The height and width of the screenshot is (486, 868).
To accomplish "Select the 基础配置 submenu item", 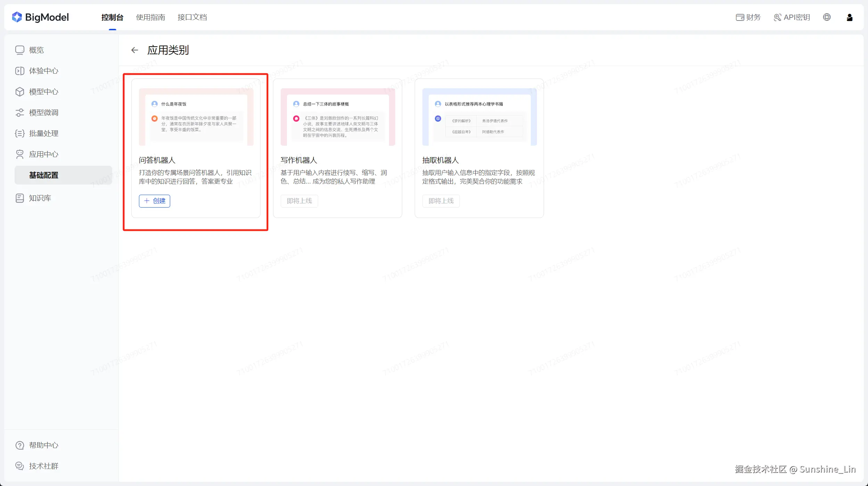I will [43, 175].
